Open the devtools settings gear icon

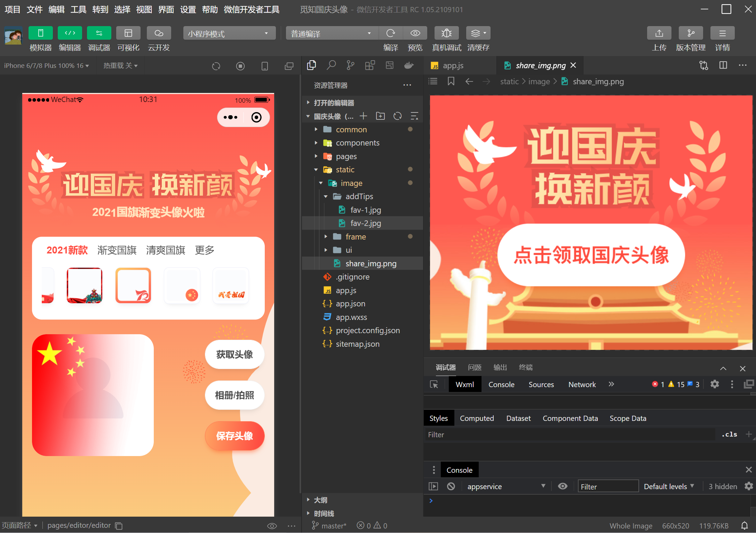pyautogui.click(x=715, y=384)
